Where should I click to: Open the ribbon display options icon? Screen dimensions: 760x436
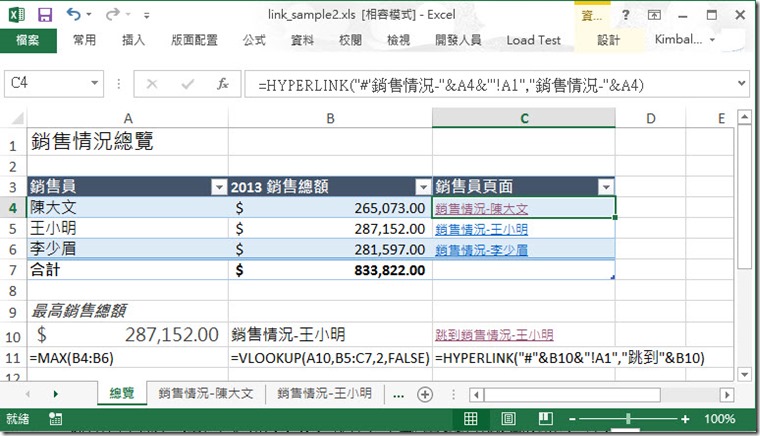(654, 15)
